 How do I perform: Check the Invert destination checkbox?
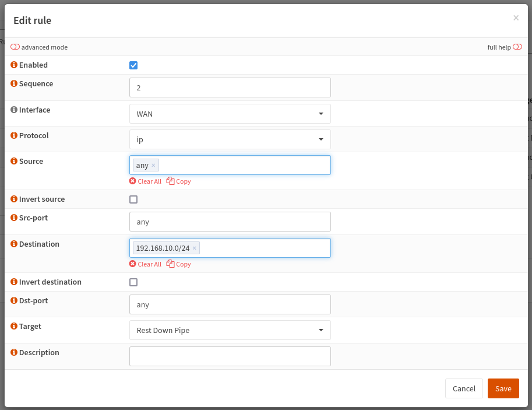[x=133, y=282]
